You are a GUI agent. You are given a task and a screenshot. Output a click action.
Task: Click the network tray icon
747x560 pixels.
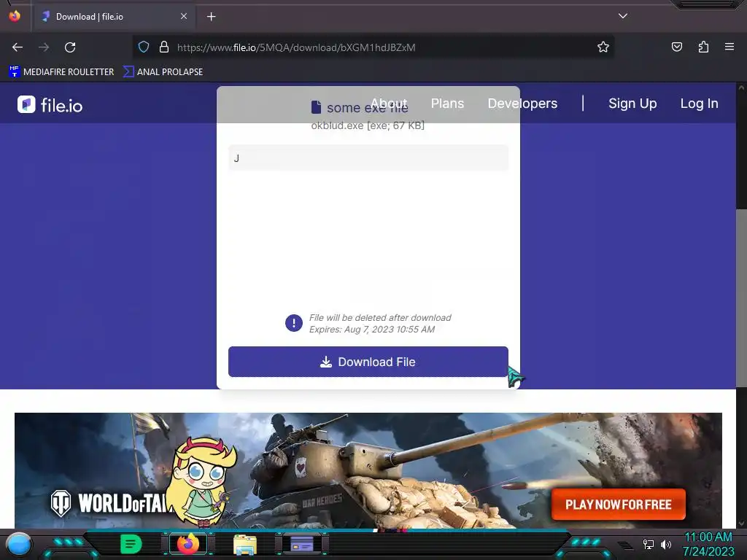tap(649, 544)
